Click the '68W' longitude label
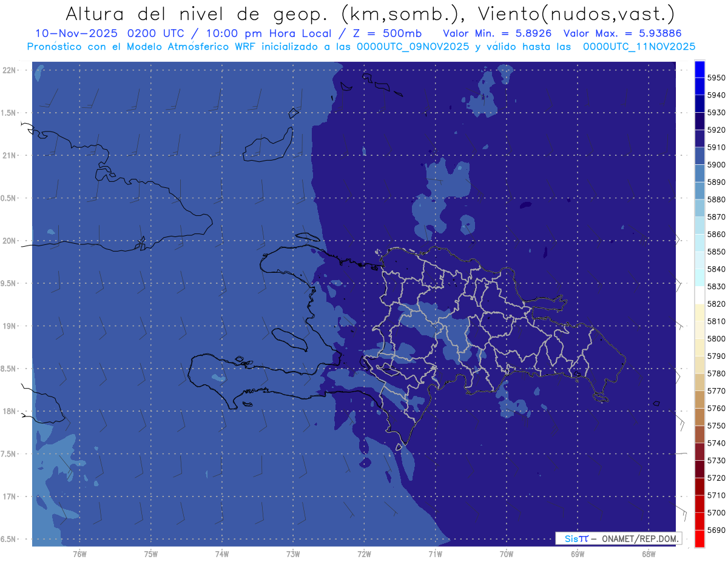Image resolution: width=728 pixels, height=562 pixels. click(649, 554)
